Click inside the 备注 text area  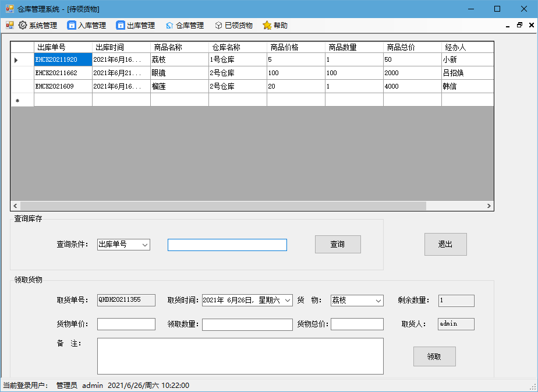[x=240, y=355]
